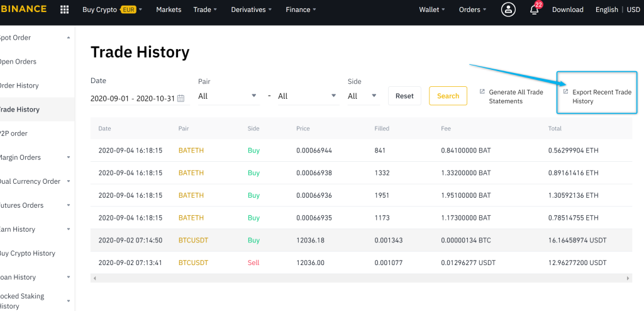
Task: Click BATETH pair at price 0.00066935
Action: point(191,218)
